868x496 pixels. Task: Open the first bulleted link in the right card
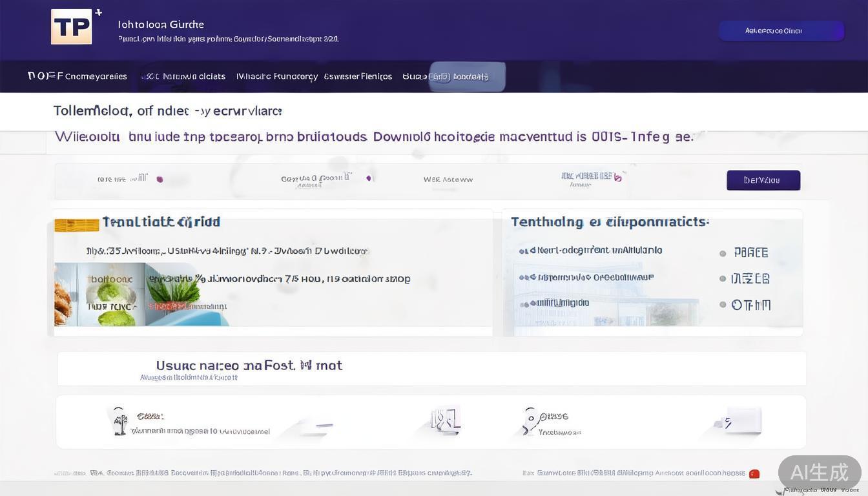594,250
